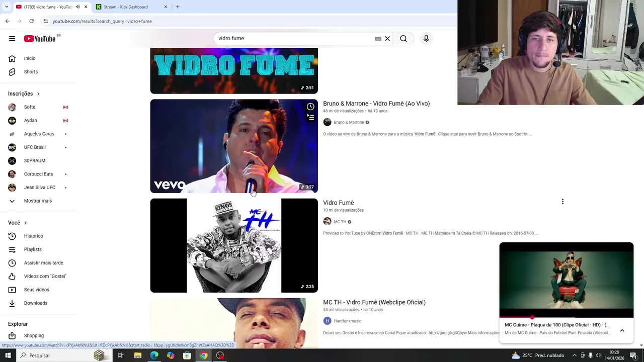The width and height of the screenshot is (644, 362).
Task: Open the Bruno & Marrone channel avatar
Action: pyautogui.click(x=327, y=122)
